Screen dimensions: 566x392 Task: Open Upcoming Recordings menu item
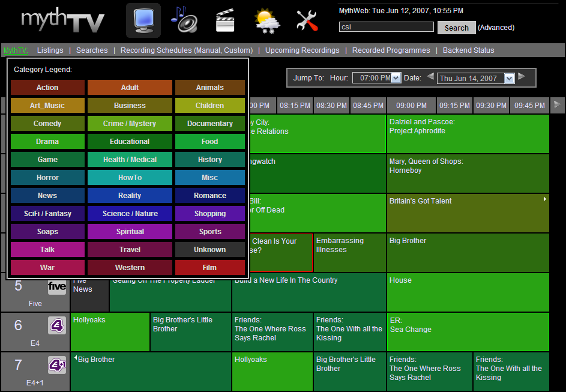302,50
